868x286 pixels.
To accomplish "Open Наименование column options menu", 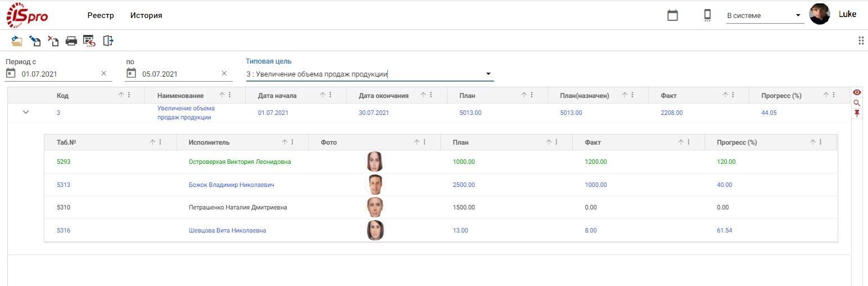I will pos(230,95).
